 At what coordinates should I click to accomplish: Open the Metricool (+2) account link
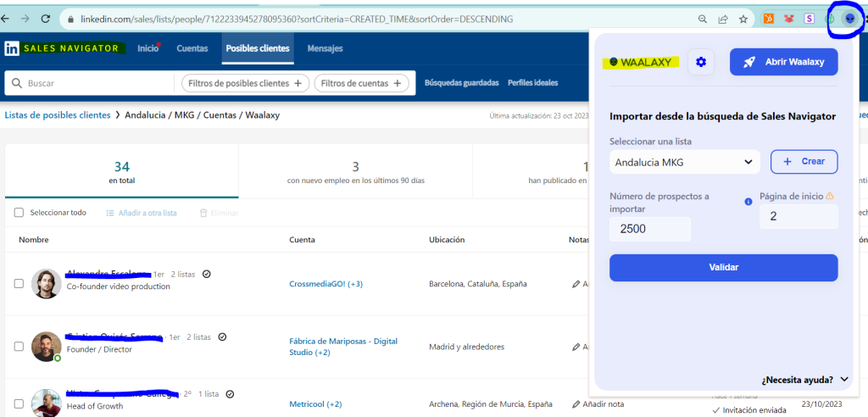pyautogui.click(x=315, y=404)
